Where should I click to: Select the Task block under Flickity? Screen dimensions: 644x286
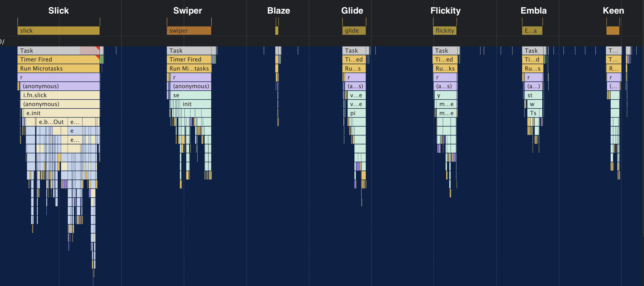445,51
